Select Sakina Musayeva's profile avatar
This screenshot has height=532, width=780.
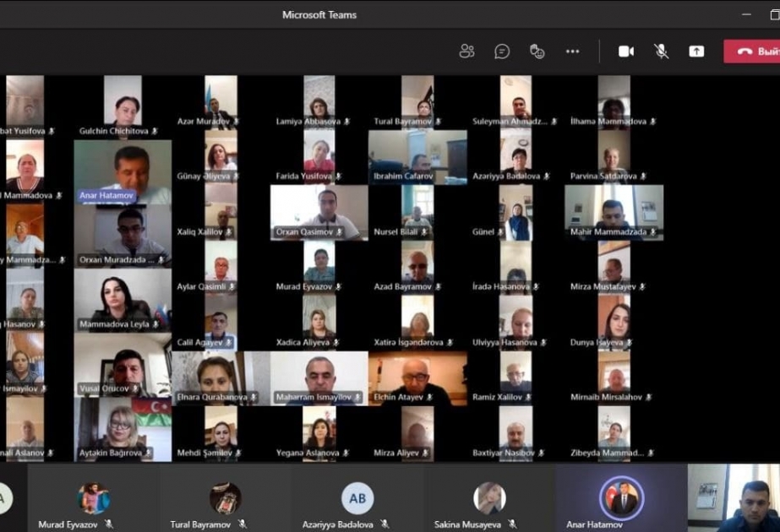pos(489,497)
